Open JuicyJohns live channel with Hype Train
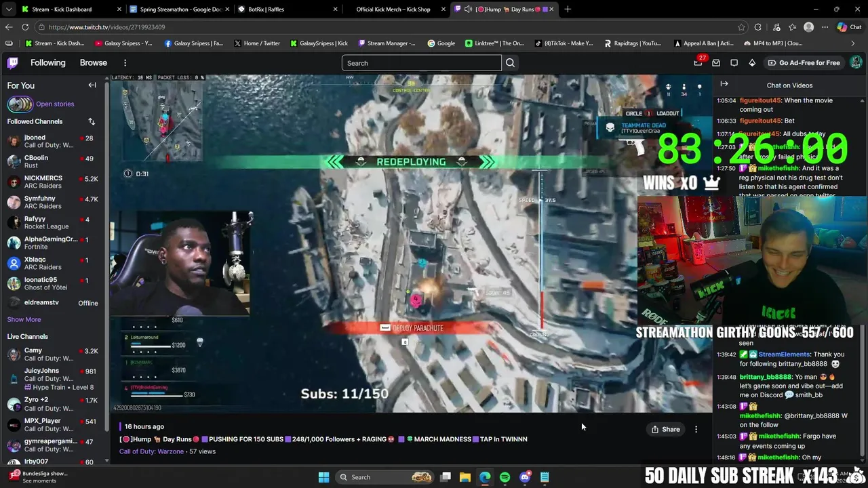The width and height of the screenshot is (868, 488). [53, 378]
